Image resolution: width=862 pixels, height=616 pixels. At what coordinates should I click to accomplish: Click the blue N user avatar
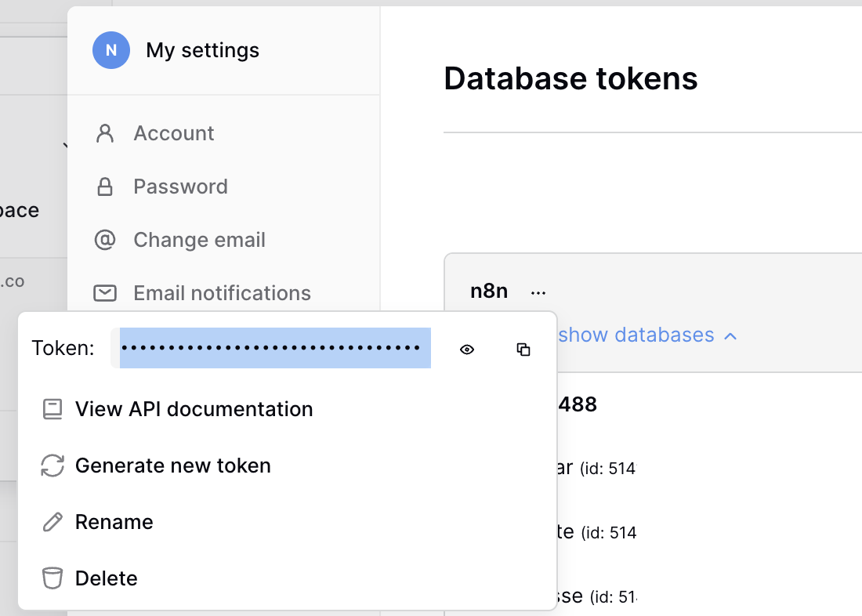(110, 50)
